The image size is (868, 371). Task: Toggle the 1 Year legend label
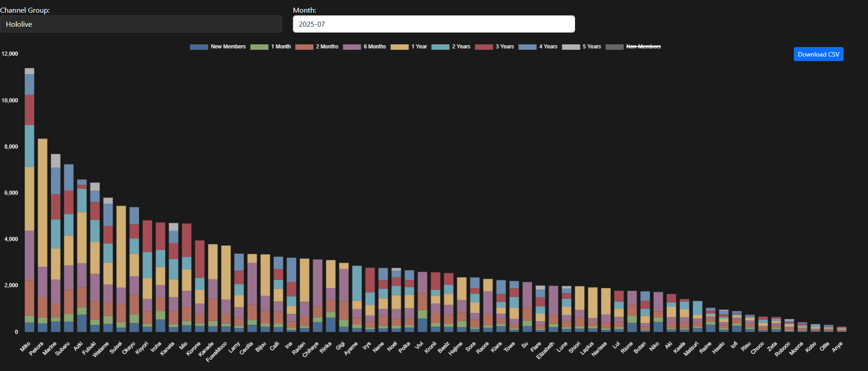click(419, 47)
